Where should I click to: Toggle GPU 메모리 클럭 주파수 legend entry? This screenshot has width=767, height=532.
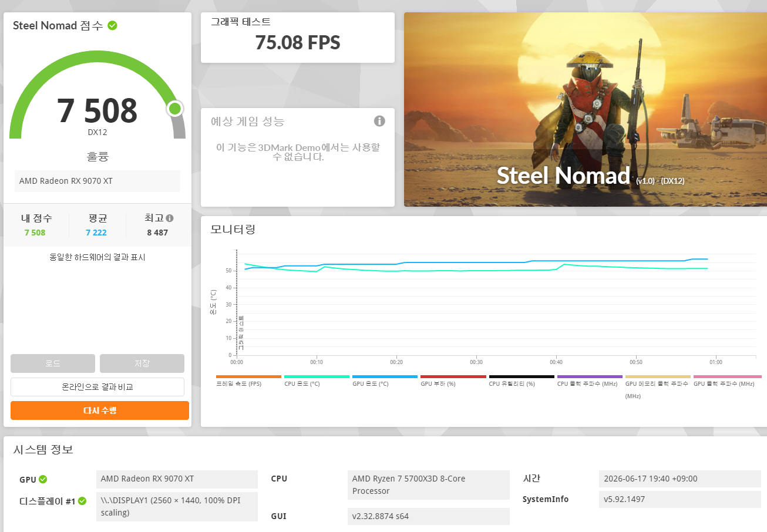[x=658, y=387]
